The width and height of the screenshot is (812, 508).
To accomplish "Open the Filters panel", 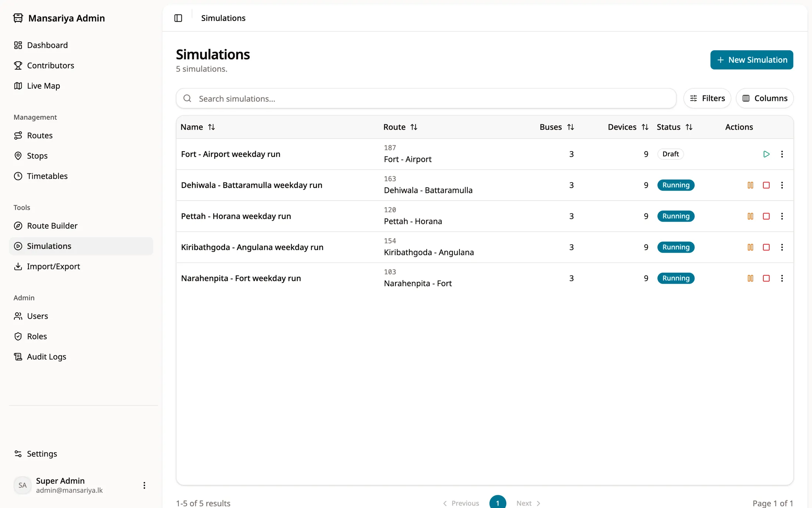I will point(707,98).
